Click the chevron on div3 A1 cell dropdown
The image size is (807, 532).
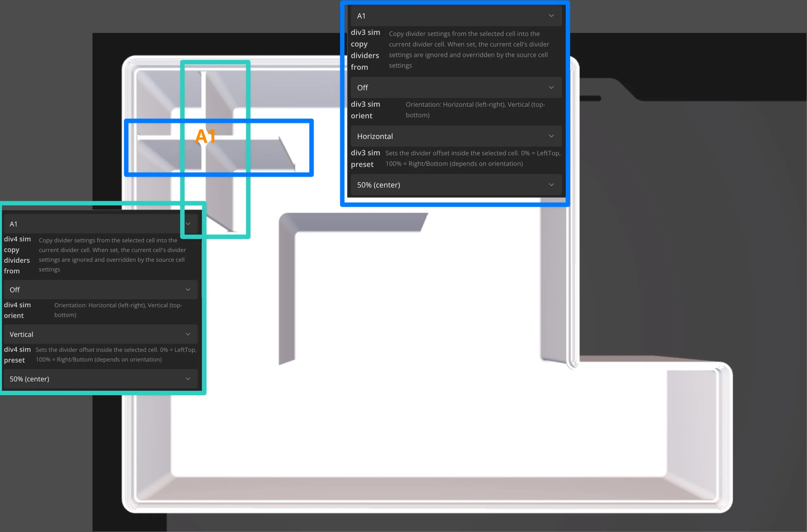pyautogui.click(x=551, y=16)
